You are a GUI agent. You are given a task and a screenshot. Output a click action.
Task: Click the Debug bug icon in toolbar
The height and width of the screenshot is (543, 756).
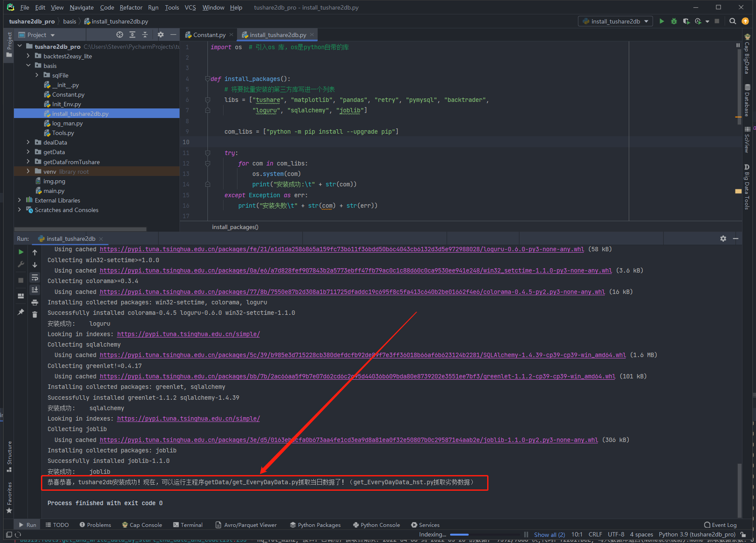[674, 21]
